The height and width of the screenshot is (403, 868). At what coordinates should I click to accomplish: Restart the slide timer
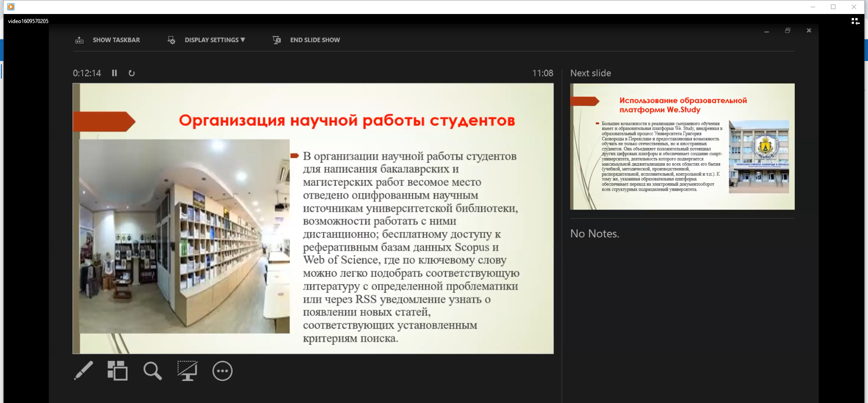[x=132, y=73]
